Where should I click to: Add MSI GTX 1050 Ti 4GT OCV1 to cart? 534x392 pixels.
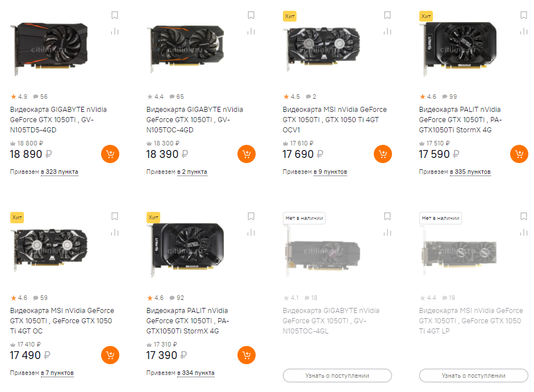click(382, 154)
